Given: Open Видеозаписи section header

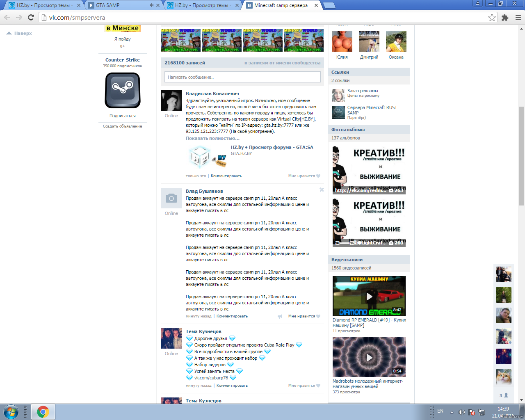Looking at the screenshot, I should click(369, 260).
